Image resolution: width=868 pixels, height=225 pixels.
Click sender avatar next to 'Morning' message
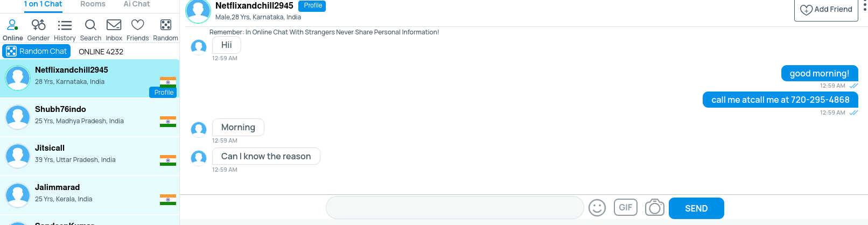(199, 129)
